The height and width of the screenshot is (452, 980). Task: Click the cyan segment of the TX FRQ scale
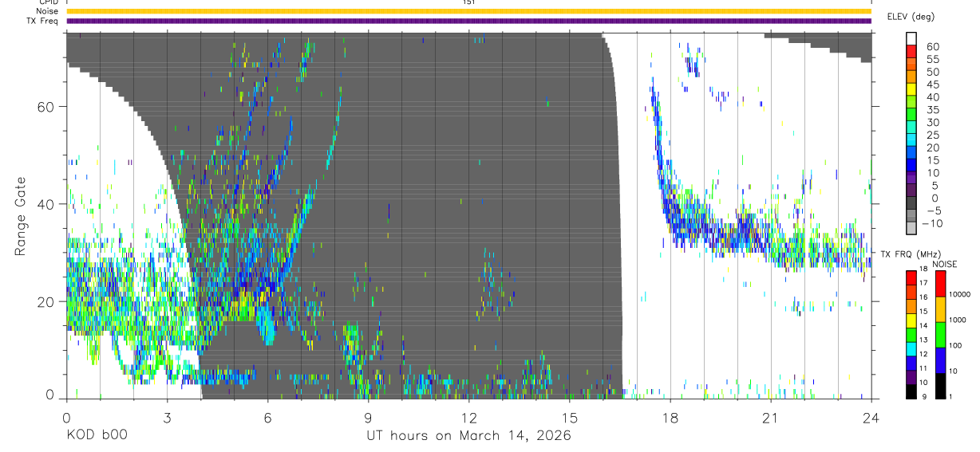[x=911, y=348]
